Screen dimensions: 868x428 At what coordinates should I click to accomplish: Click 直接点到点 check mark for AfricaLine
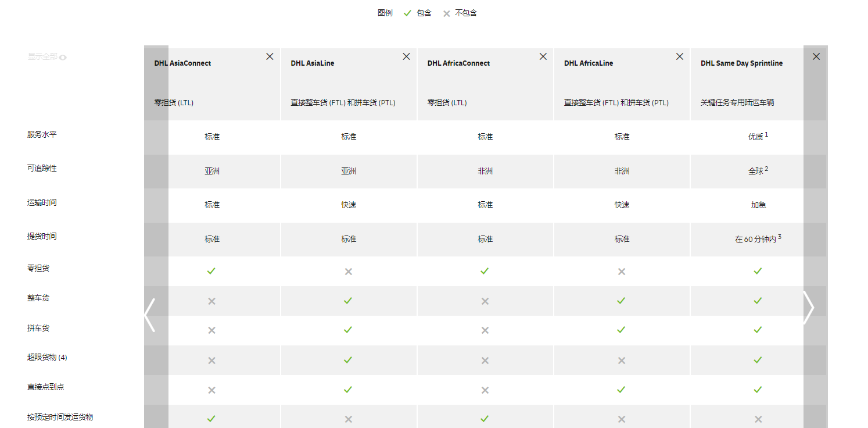coord(621,390)
